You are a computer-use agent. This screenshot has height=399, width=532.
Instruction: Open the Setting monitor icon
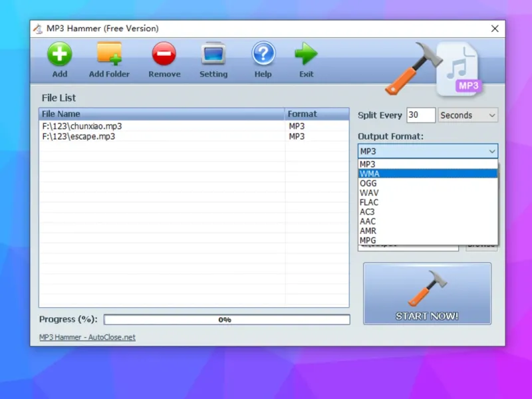click(x=213, y=53)
